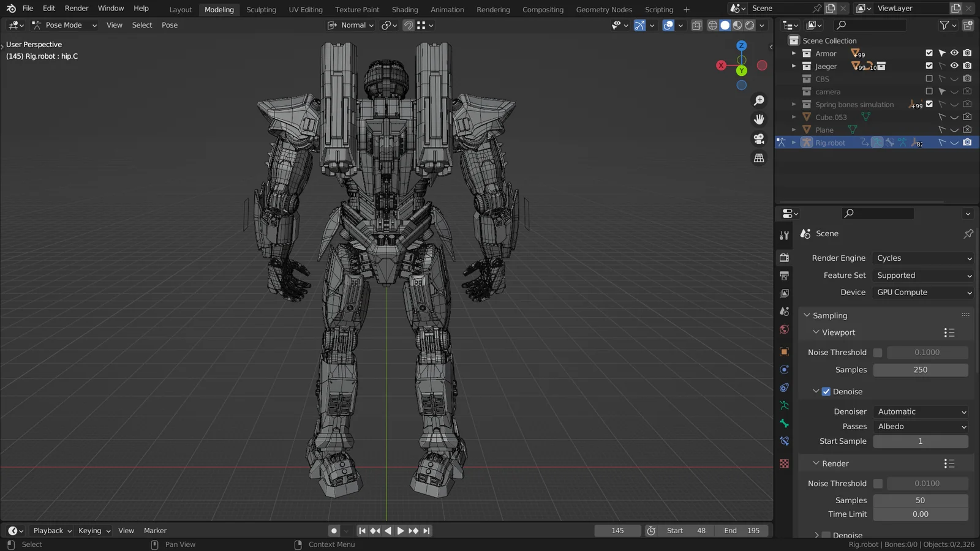
Task: Select the Texture Properties checkered icon
Action: tap(784, 463)
